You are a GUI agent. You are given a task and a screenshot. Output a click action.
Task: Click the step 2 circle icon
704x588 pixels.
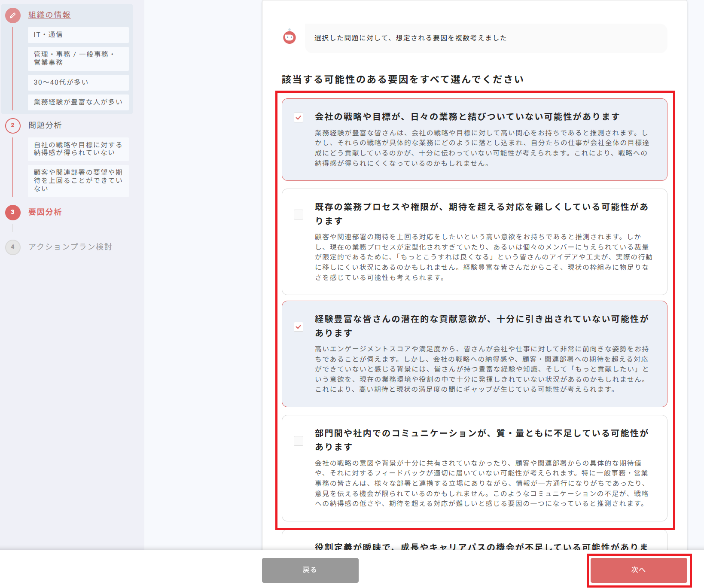click(13, 125)
